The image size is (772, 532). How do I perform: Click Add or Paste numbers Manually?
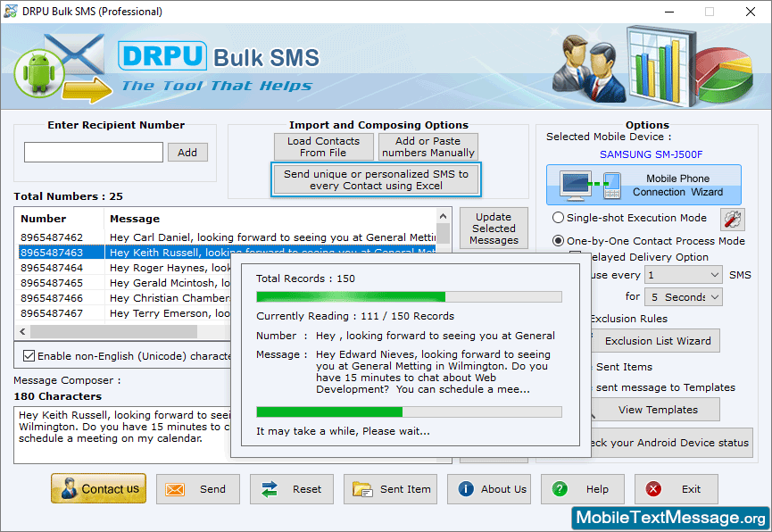[x=428, y=146]
